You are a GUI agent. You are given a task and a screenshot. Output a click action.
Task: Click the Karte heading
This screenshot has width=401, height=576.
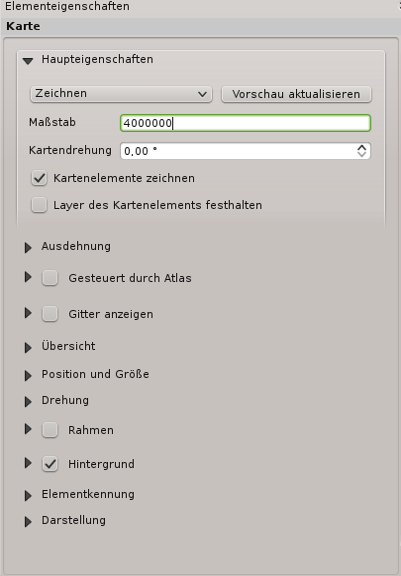click(x=23, y=26)
